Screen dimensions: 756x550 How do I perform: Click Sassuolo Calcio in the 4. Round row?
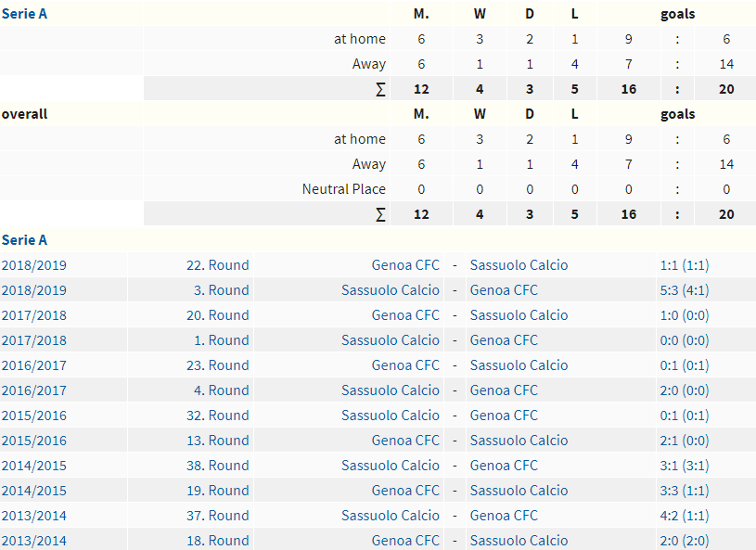click(391, 390)
